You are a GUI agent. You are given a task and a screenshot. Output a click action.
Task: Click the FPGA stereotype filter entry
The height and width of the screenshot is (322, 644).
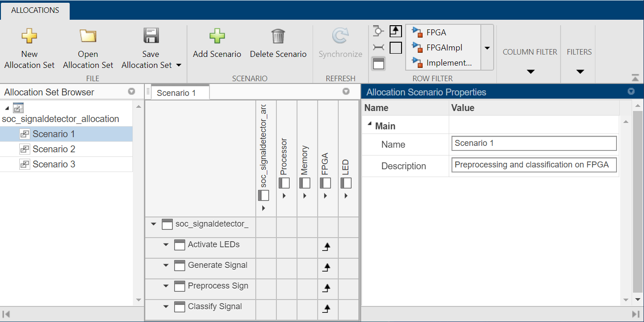click(436, 32)
